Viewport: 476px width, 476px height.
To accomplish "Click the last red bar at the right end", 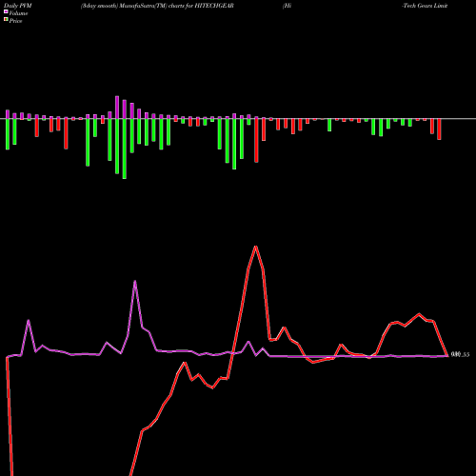I will click(439, 129).
